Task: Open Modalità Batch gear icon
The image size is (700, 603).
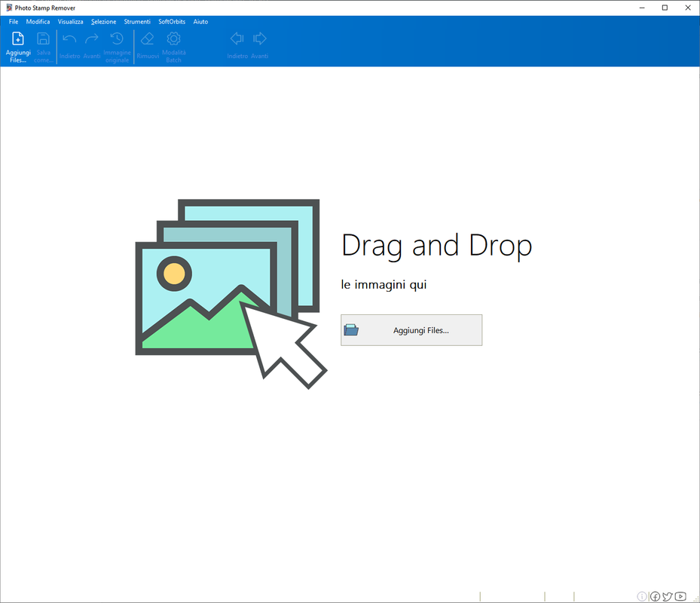Action: pos(173,39)
